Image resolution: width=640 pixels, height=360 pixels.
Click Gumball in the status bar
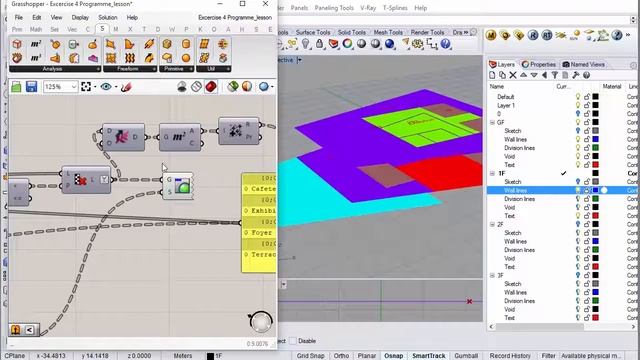tap(466, 356)
